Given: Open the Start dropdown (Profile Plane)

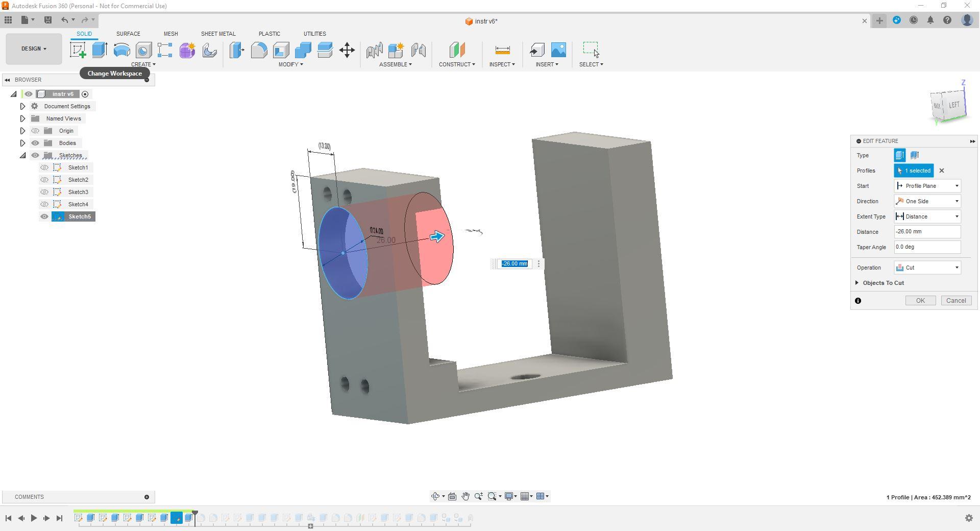Looking at the screenshot, I should point(927,186).
